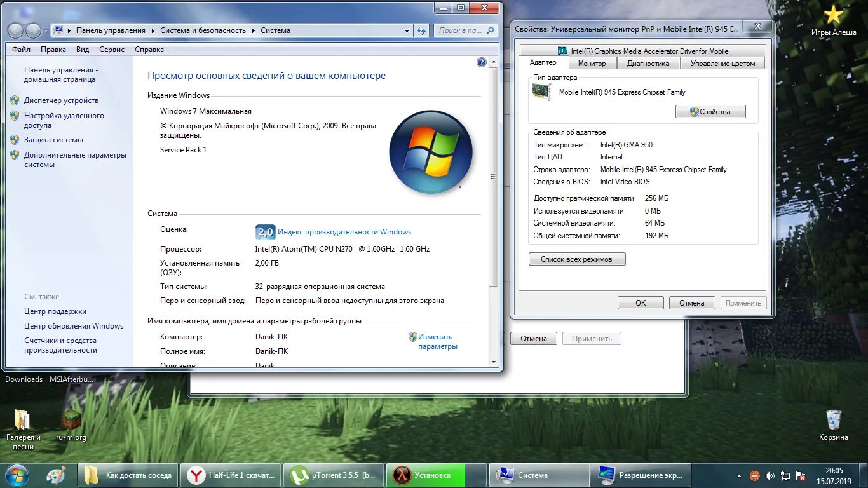Select the Адаптер tab

(x=543, y=62)
